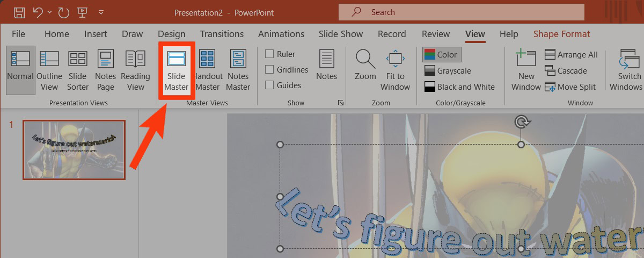Toggle the Notes pane button
The image size is (644, 258).
click(x=326, y=64)
